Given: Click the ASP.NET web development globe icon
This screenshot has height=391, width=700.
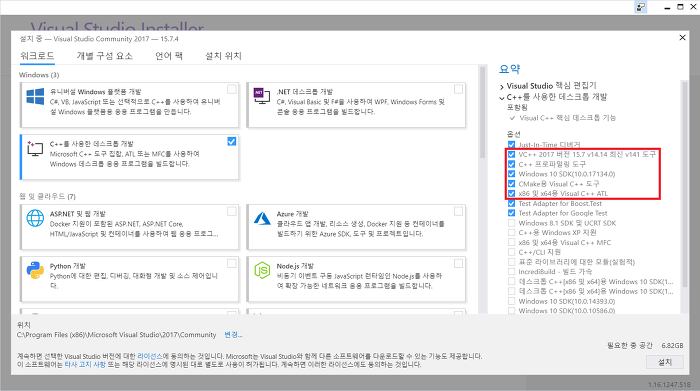Looking at the screenshot, I should click(35, 218).
